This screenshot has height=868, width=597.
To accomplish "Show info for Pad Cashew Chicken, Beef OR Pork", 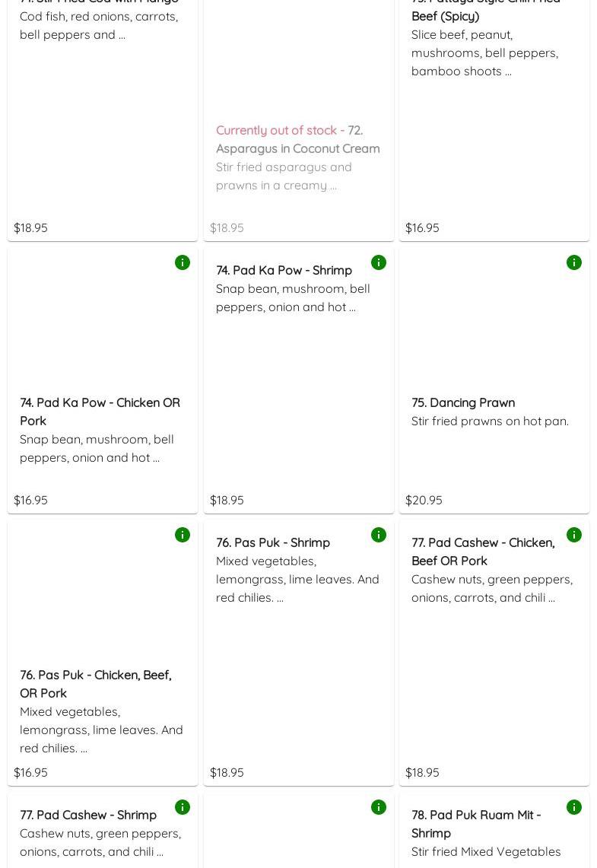I will coord(574,535).
